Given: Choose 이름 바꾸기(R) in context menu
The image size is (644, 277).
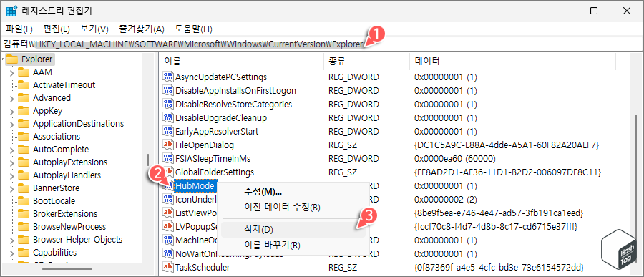Looking at the screenshot, I should (293, 246).
